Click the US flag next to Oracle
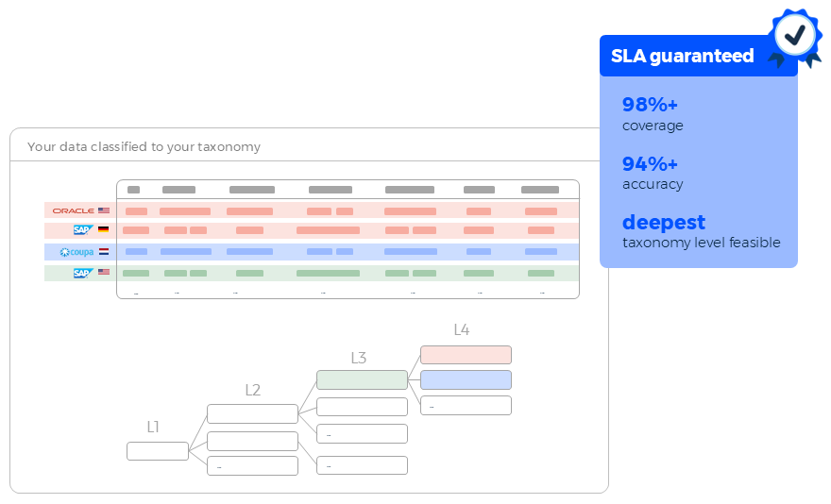The image size is (831, 504). [x=104, y=210]
